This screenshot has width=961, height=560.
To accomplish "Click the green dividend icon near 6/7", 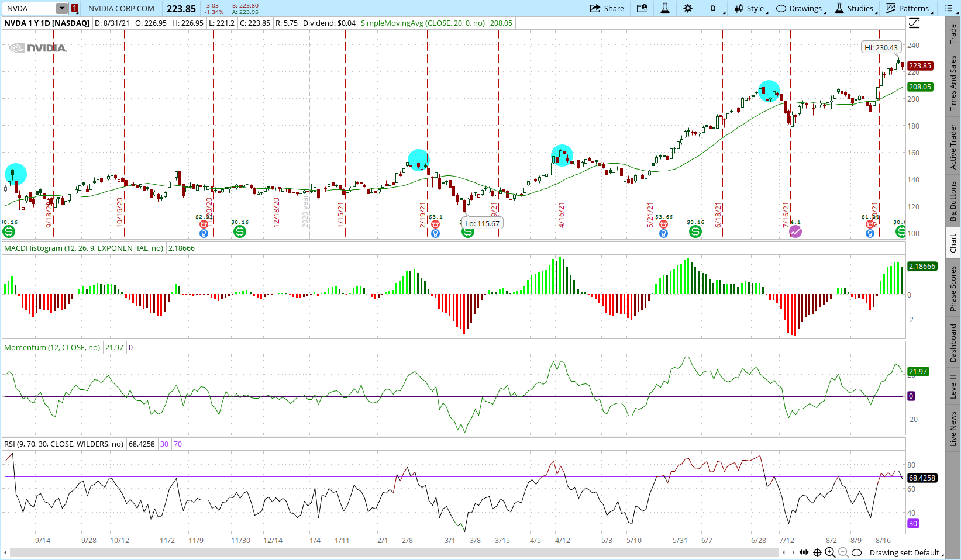I will click(x=695, y=231).
